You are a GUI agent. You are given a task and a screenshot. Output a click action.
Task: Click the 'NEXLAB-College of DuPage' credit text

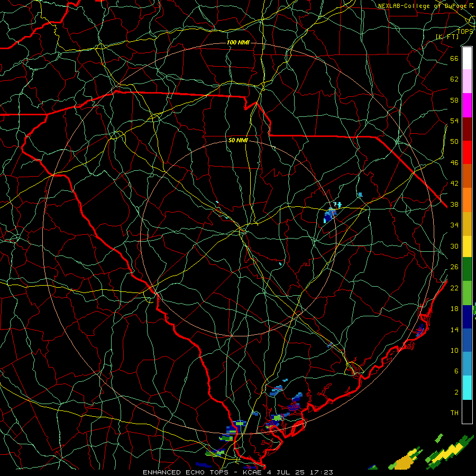(424, 6)
